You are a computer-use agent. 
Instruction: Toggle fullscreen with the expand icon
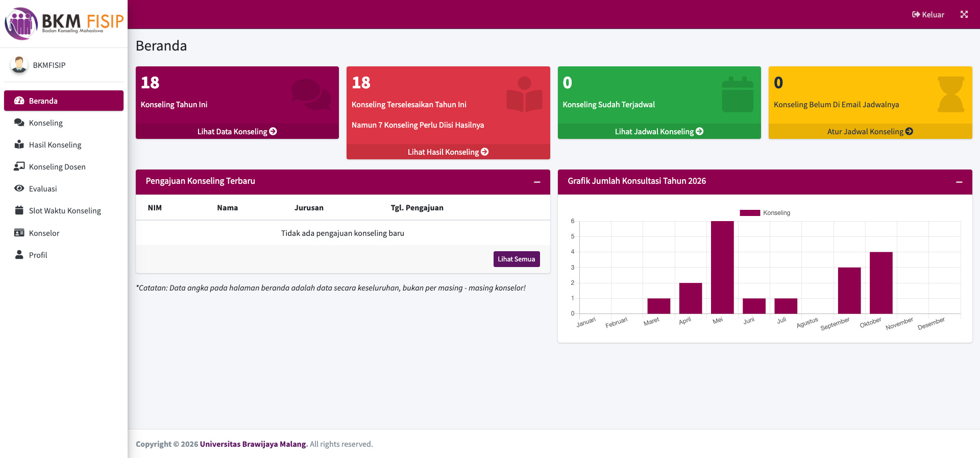coord(964,14)
